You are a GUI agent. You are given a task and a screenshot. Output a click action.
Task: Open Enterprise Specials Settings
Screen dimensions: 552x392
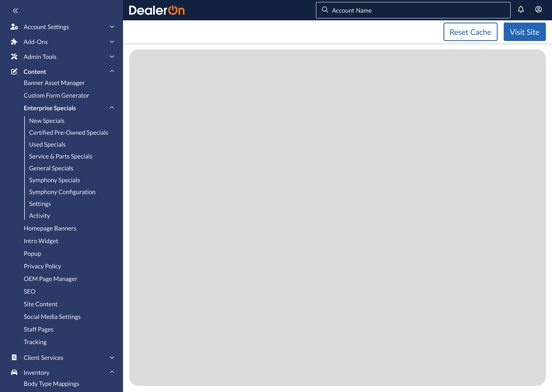40,204
